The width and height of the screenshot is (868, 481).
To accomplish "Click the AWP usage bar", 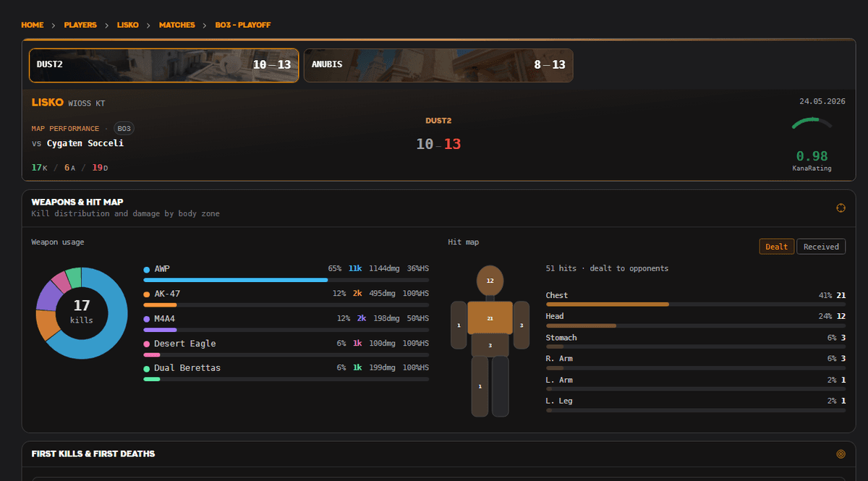I will [286, 280].
